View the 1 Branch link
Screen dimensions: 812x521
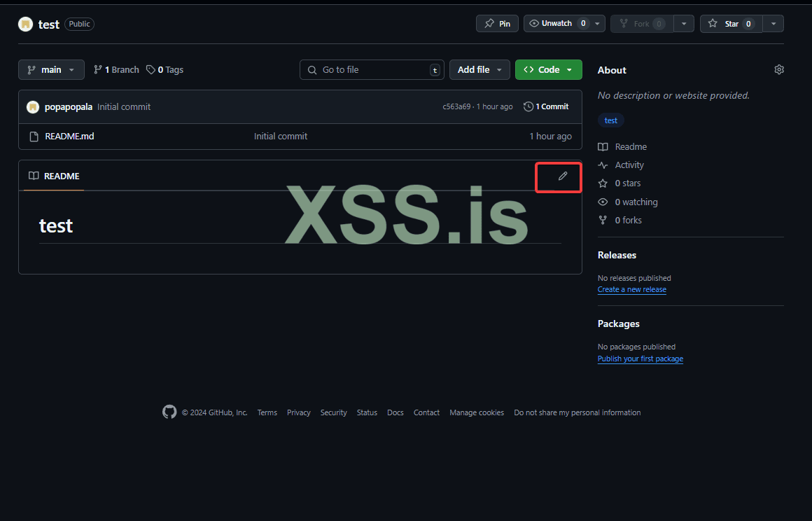[x=116, y=70]
